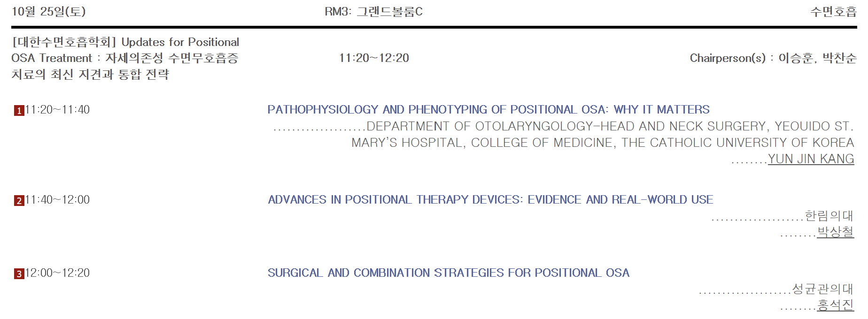868x319 pixels.
Task: Click the 성균관의대 affiliation
Action: [822, 289]
